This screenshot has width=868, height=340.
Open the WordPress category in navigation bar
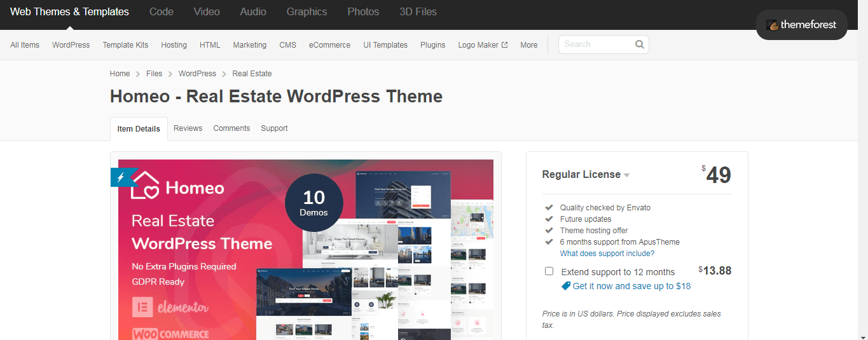pyautogui.click(x=71, y=45)
